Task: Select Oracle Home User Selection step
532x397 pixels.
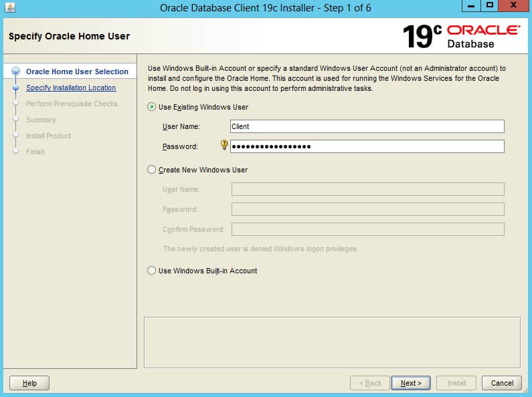Action: 77,72
